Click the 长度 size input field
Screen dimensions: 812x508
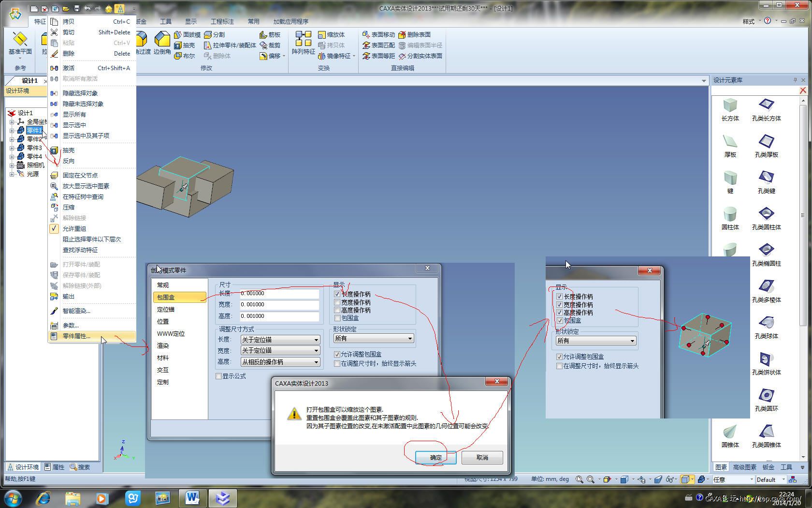[279, 293]
